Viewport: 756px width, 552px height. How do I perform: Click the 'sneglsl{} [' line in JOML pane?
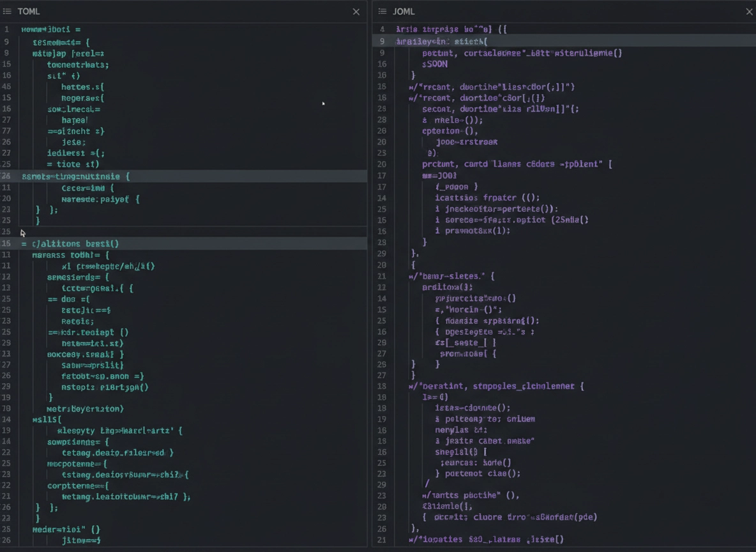[461, 452]
